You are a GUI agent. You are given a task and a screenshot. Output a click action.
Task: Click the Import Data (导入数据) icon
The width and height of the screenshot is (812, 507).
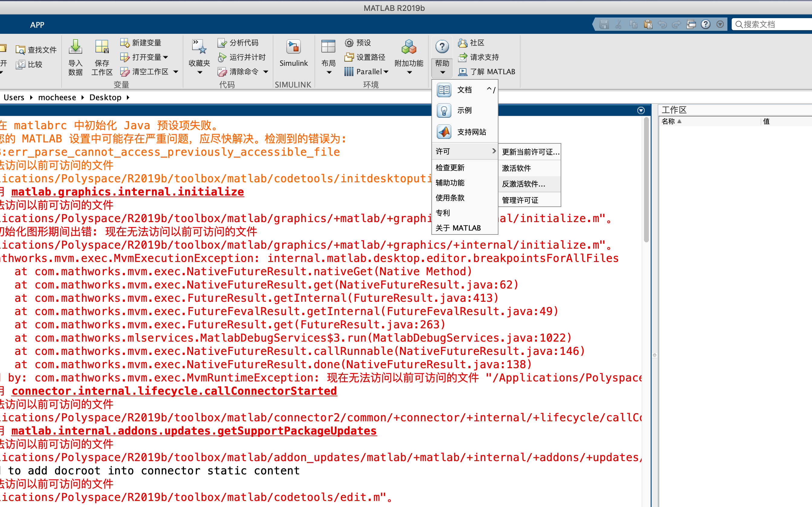point(75,47)
